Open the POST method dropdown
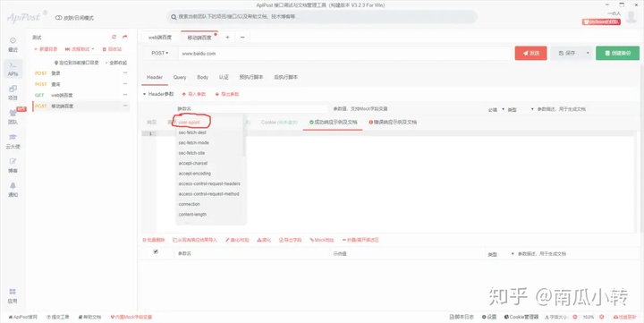 coord(160,53)
